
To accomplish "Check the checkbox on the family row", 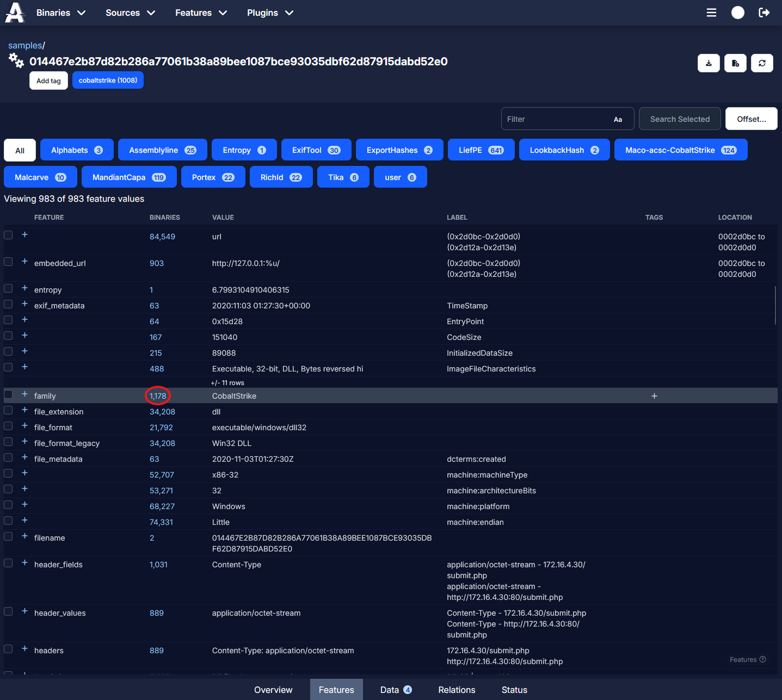I will (8, 394).
